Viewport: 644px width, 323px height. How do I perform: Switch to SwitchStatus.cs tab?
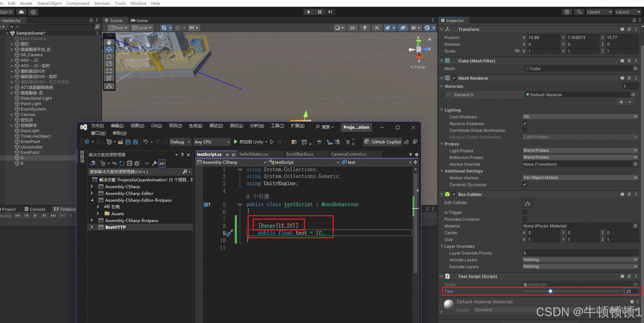point(254,154)
